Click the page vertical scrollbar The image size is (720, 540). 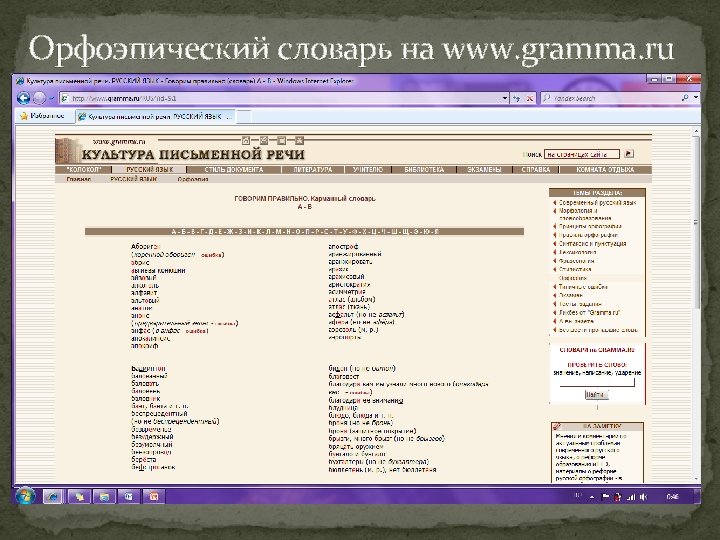(696, 222)
